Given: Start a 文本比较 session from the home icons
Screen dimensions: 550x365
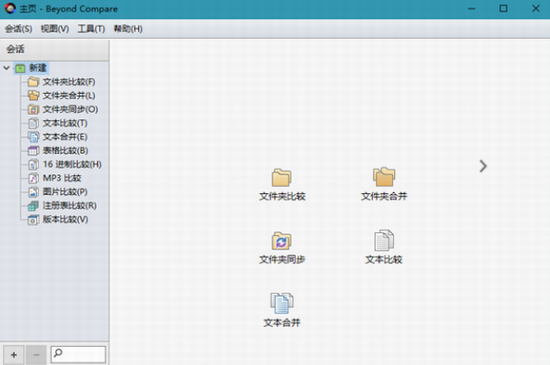Looking at the screenshot, I should tap(384, 247).
